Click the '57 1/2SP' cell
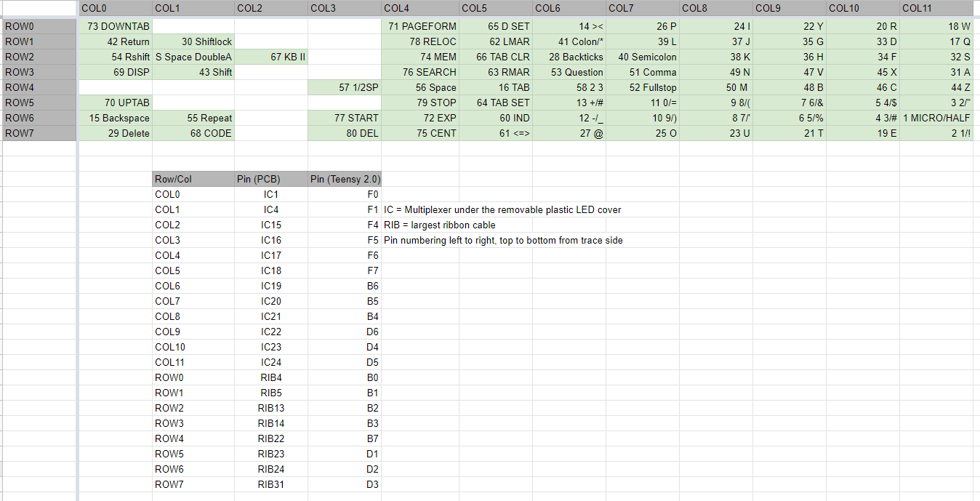 point(345,87)
